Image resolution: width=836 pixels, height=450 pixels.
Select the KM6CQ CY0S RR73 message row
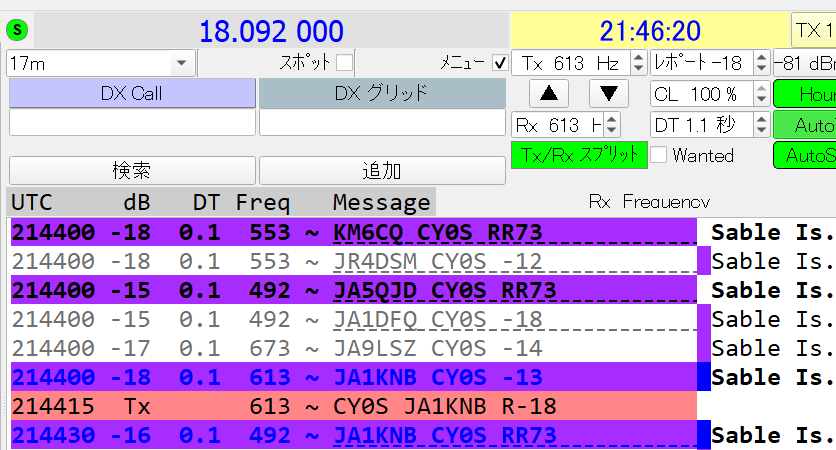click(x=354, y=232)
